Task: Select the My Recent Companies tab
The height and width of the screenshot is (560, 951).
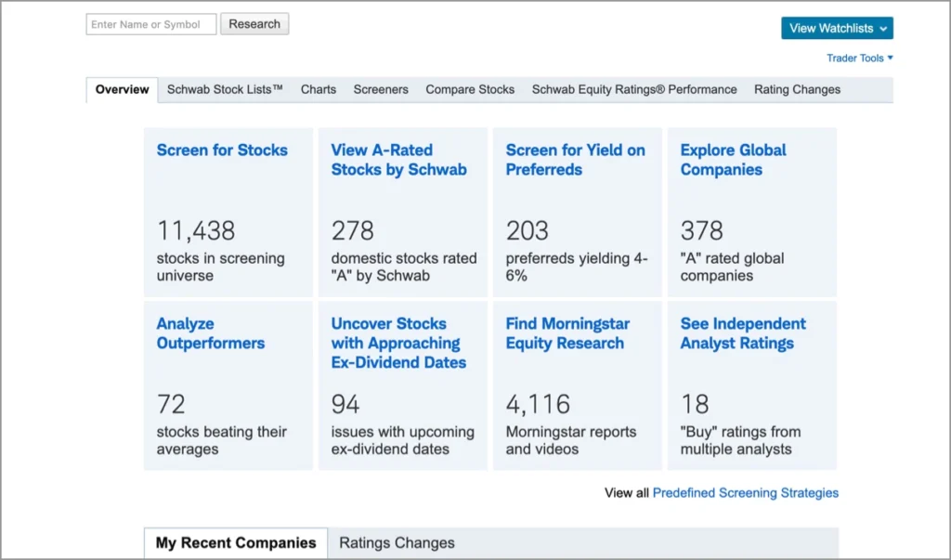Action: tap(236, 542)
